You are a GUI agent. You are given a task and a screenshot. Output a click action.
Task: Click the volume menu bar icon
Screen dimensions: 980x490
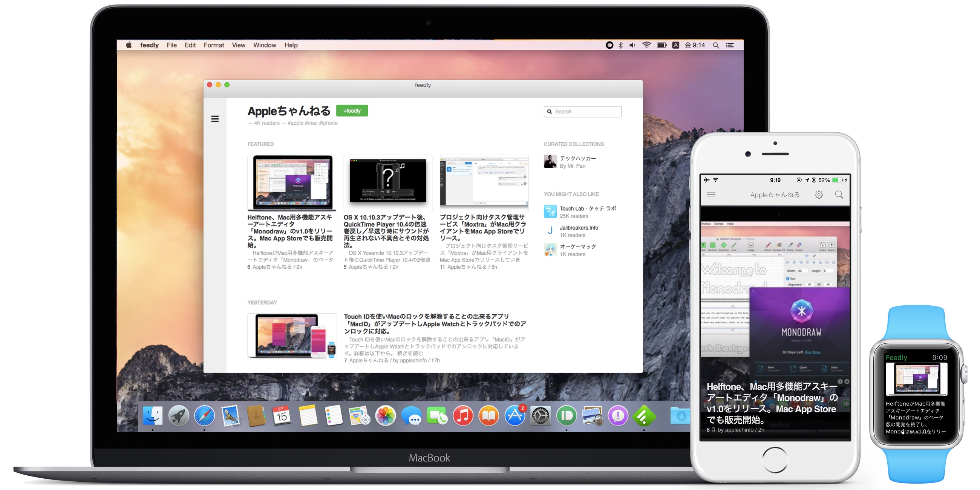click(x=632, y=45)
